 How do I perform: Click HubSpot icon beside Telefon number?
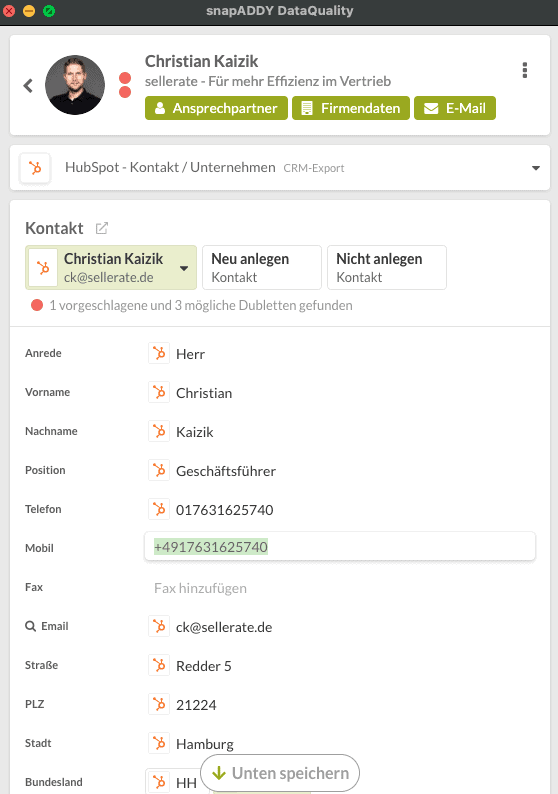click(x=159, y=509)
